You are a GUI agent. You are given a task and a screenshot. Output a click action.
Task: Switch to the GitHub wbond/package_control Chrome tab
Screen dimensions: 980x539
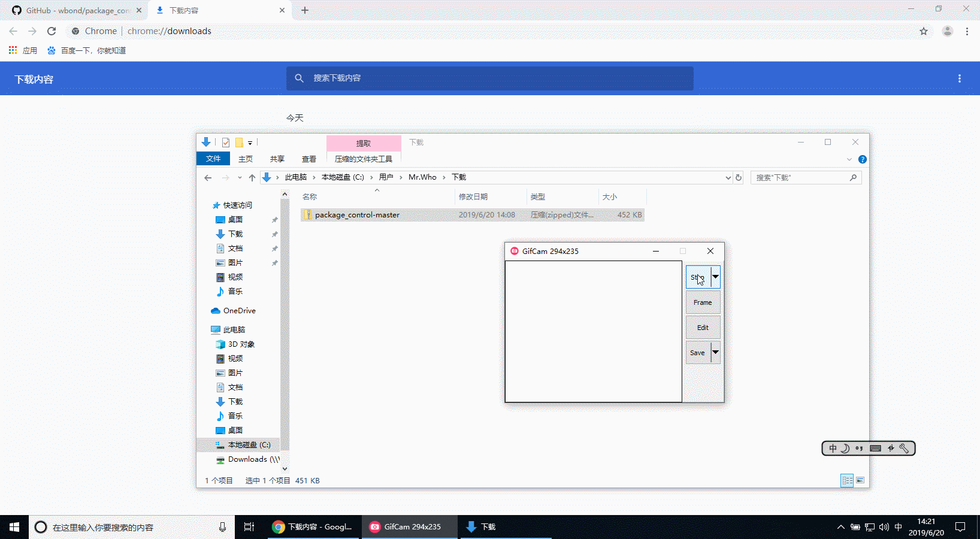(x=77, y=10)
